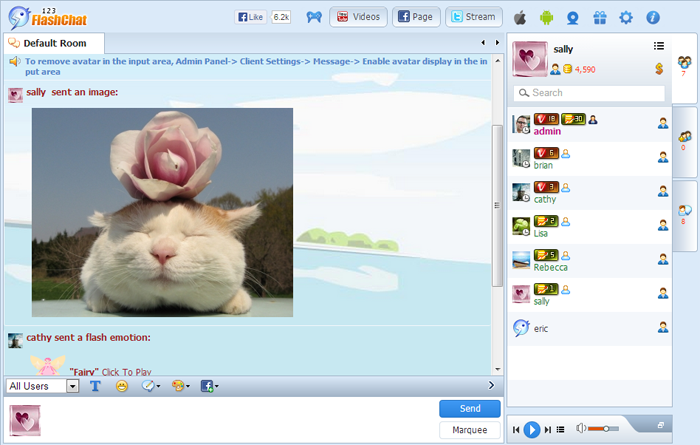Skip to the next track
Image resolution: width=700 pixels, height=445 pixels.
coord(548,429)
